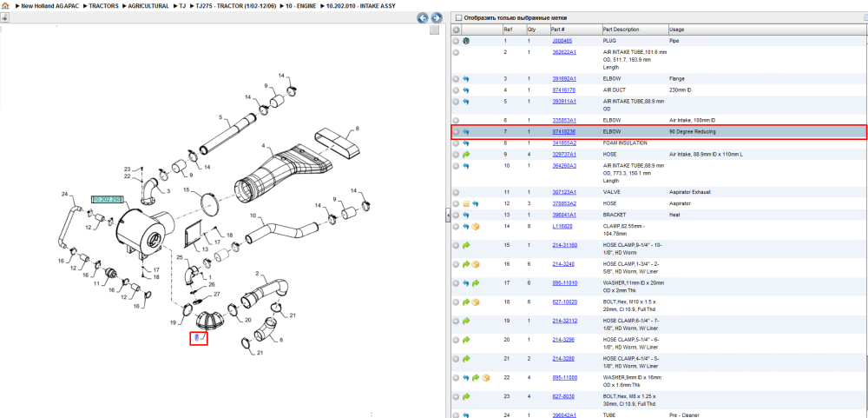Click blue arrow on BRACKET row

(x=465, y=216)
